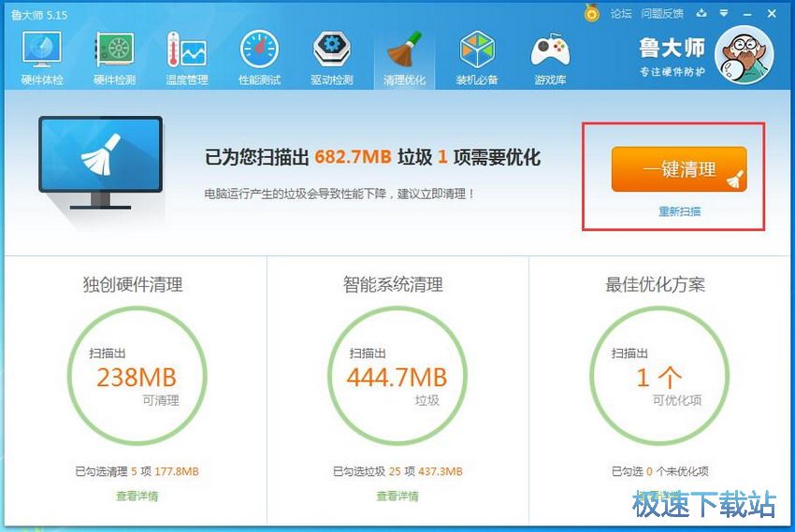Close the 鲁大师 window

(x=772, y=14)
